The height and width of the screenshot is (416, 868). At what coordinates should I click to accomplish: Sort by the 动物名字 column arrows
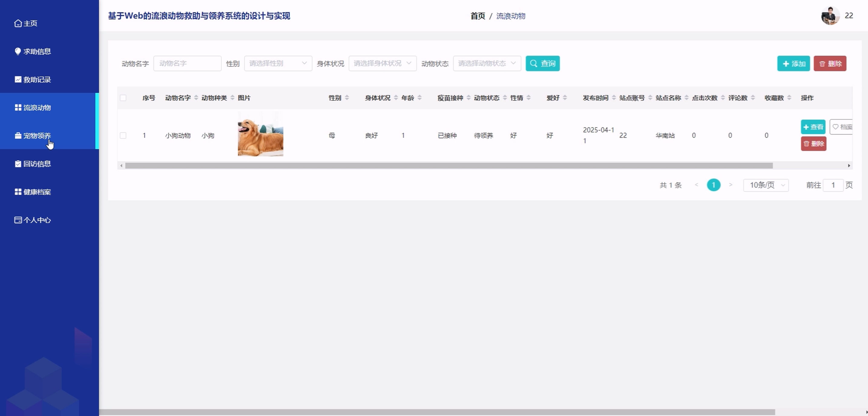(196, 98)
